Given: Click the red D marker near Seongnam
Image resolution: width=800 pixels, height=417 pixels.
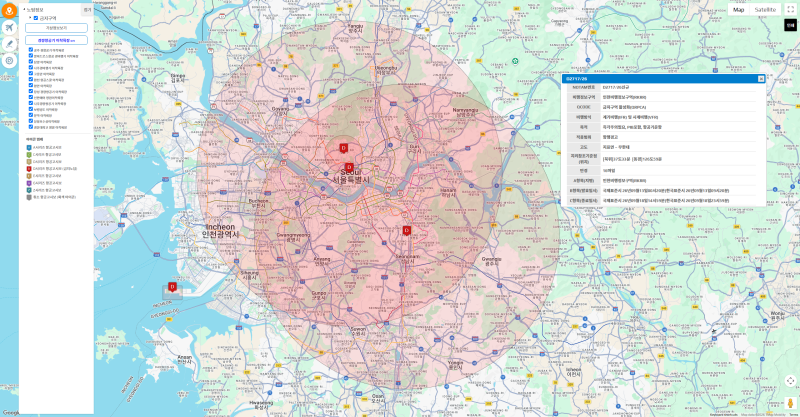Looking at the screenshot, I should tap(407, 231).
